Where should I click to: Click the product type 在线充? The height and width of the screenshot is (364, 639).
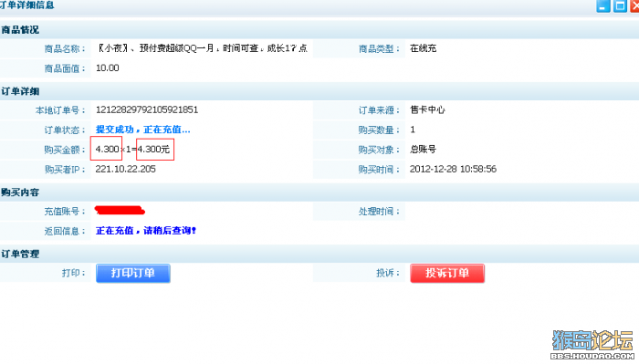(x=423, y=48)
